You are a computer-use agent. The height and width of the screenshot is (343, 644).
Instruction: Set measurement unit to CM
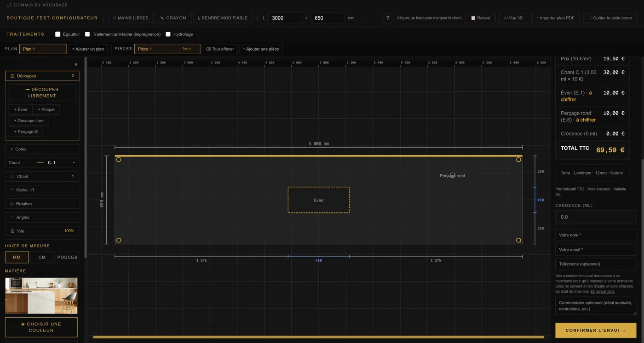pyautogui.click(x=42, y=257)
